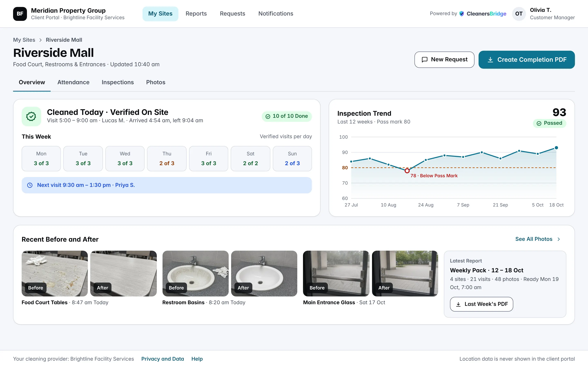The width and height of the screenshot is (588, 368).
Task: Open Notifications in the top navigation
Action: point(276,14)
